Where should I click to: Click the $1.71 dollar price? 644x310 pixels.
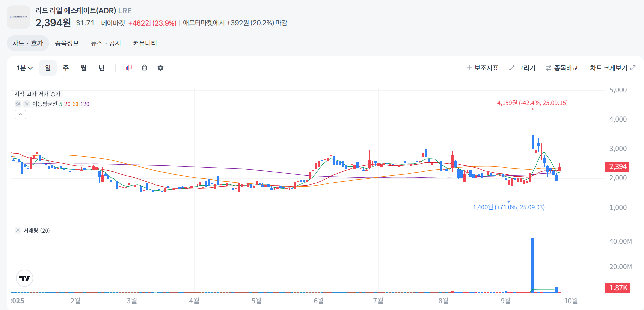[85, 23]
